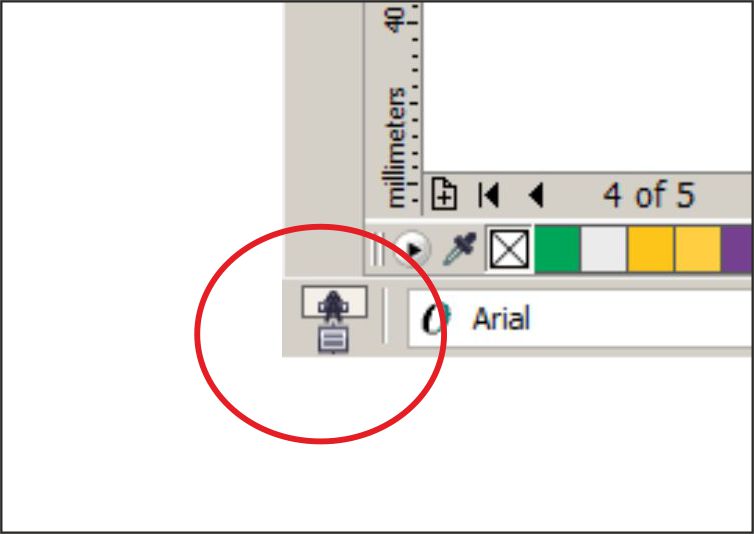The image size is (754, 534).
Task: Click the dark figure icon in status bar
Action: tap(334, 303)
